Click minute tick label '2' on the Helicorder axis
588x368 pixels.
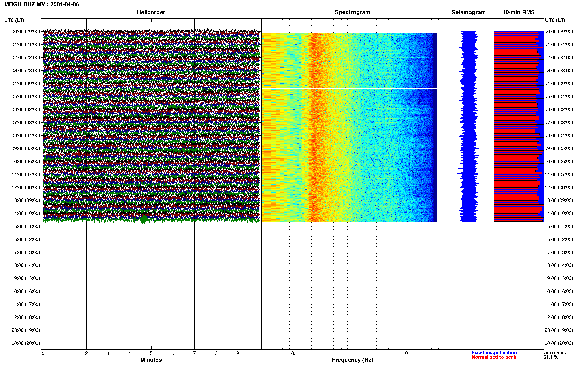click(x=86, y=353)
